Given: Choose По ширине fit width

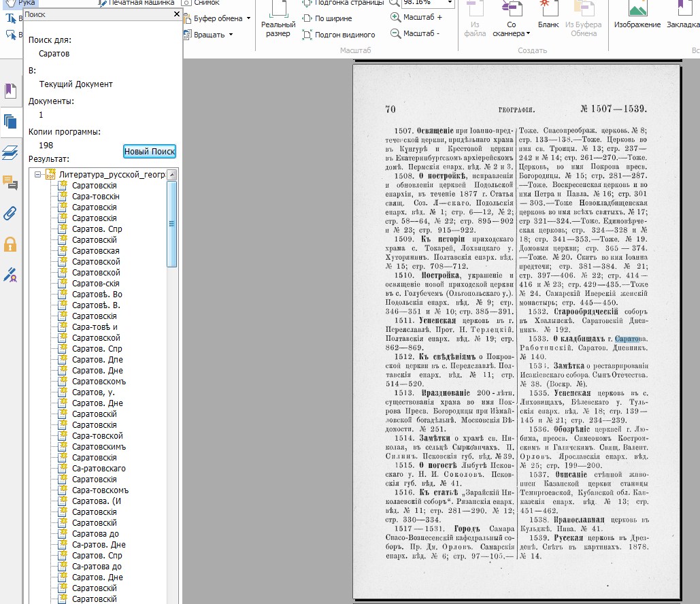Looking at the screenshot, I should click(x=327, y=18).
